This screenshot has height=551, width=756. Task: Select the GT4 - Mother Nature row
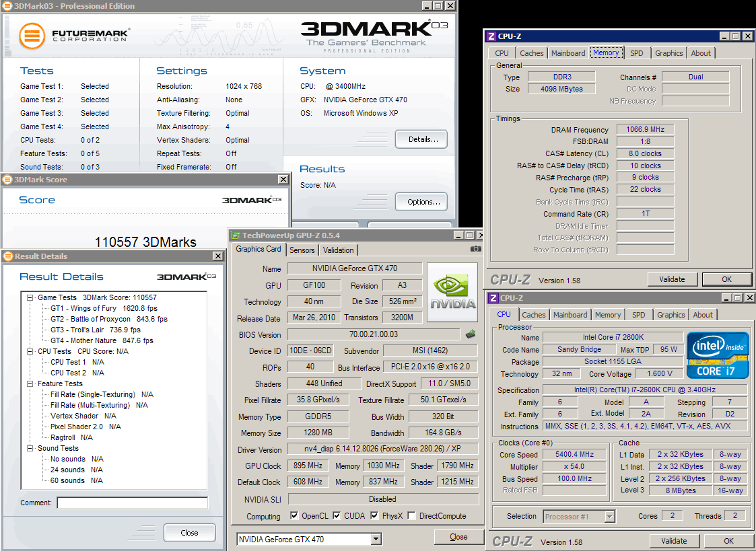pyautogui.click(x=102, y=340)
